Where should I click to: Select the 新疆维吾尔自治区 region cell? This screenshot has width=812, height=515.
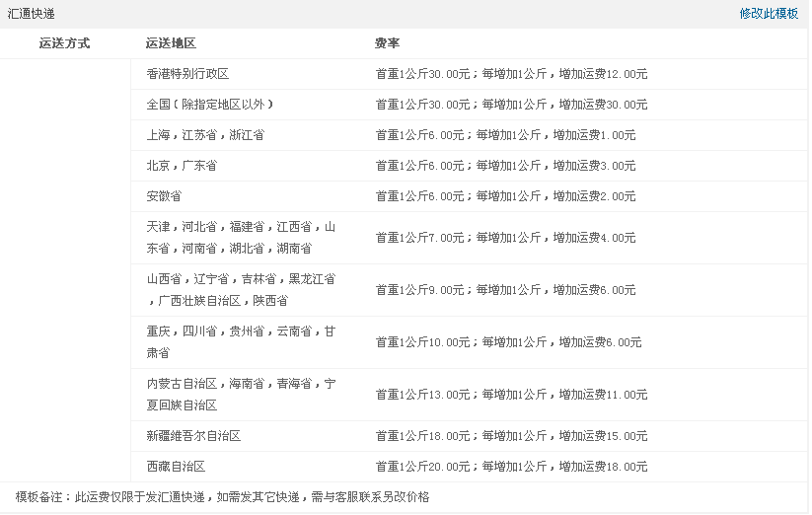point(193,436)
